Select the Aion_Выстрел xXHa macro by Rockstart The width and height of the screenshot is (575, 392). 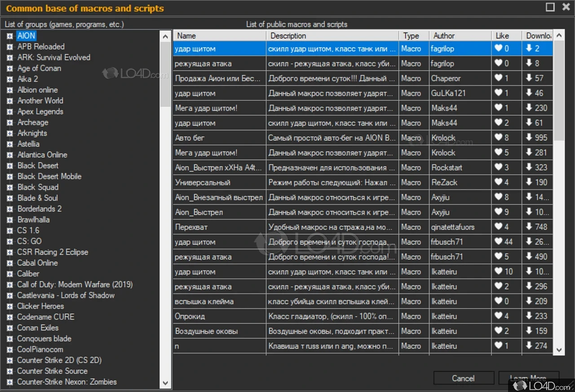(x=363, y=167)
